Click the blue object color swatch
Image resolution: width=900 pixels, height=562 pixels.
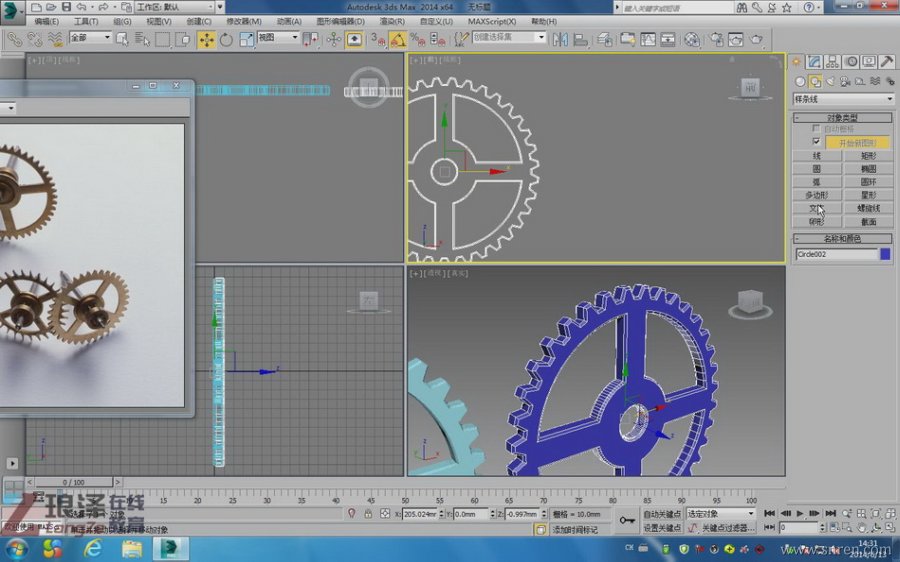pos(885,254)
